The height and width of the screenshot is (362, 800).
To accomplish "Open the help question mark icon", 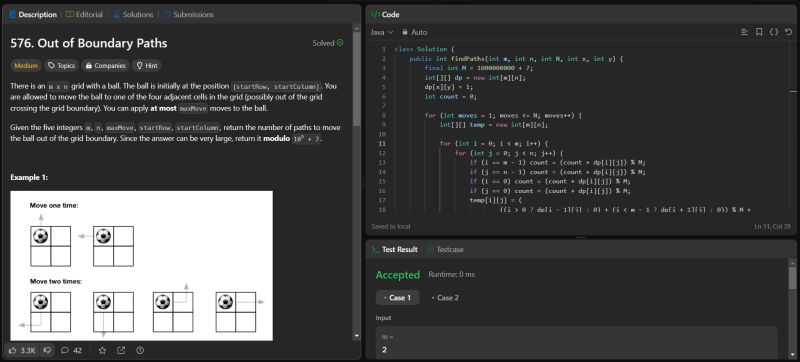I will (140, 350).
